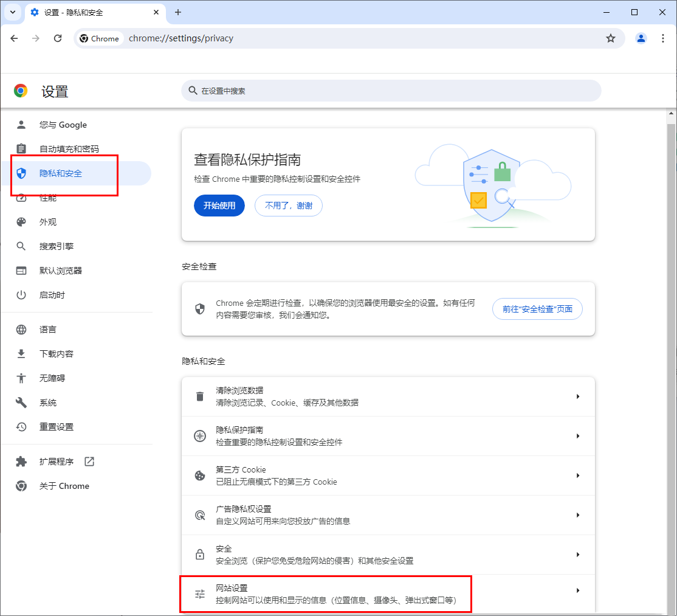This screenshot has width=677, height=616.
Task: Select 隐私和安全 in sidebar
Action: (76, 173)
